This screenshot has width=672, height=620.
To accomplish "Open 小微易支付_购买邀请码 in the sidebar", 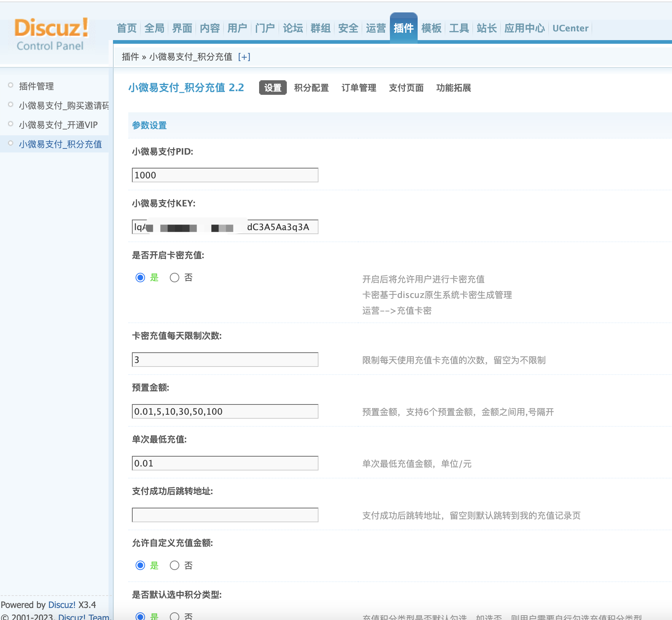I will coord(64,105).
